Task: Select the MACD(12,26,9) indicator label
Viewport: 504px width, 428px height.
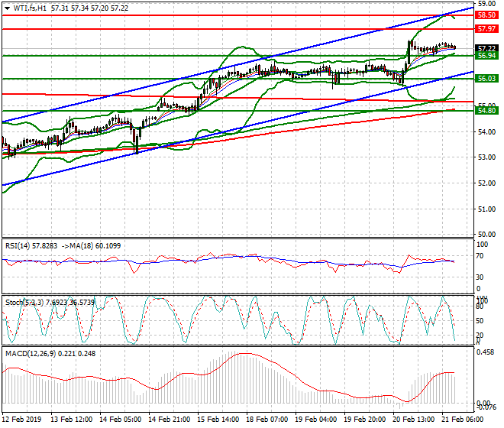Action: click(x=31, y=354)
